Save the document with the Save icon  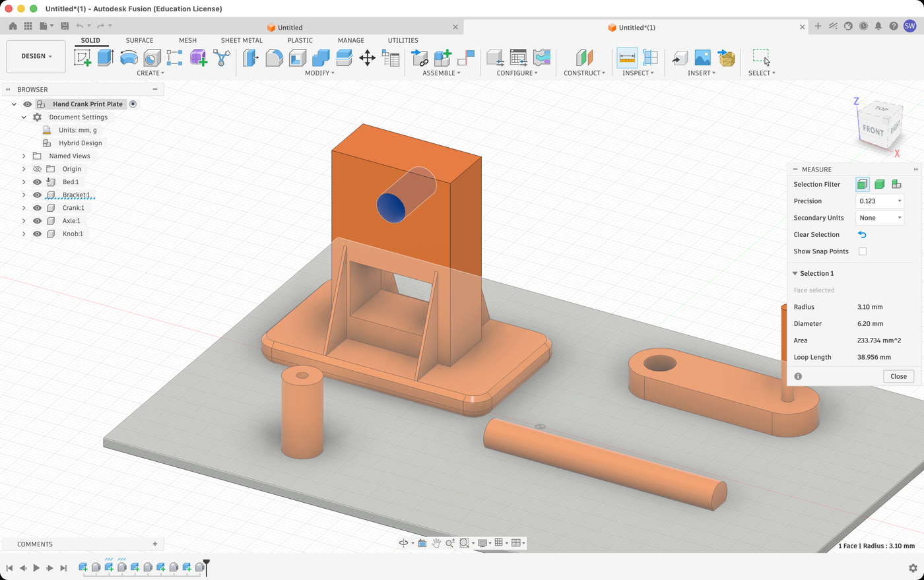[65, 26]
